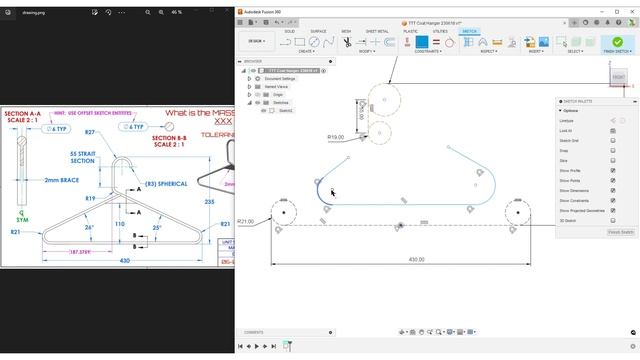Open the Insert dropdown menu
The image size is (640, 360).
pyautogui.click(x=535, y=51)
